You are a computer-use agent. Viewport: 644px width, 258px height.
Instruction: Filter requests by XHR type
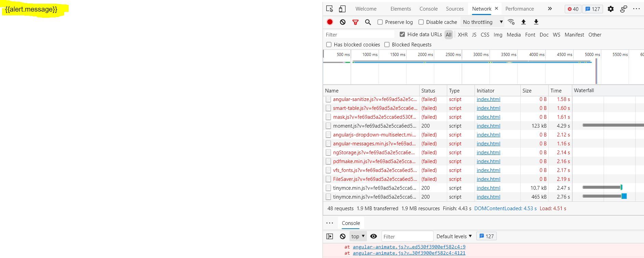463,35
